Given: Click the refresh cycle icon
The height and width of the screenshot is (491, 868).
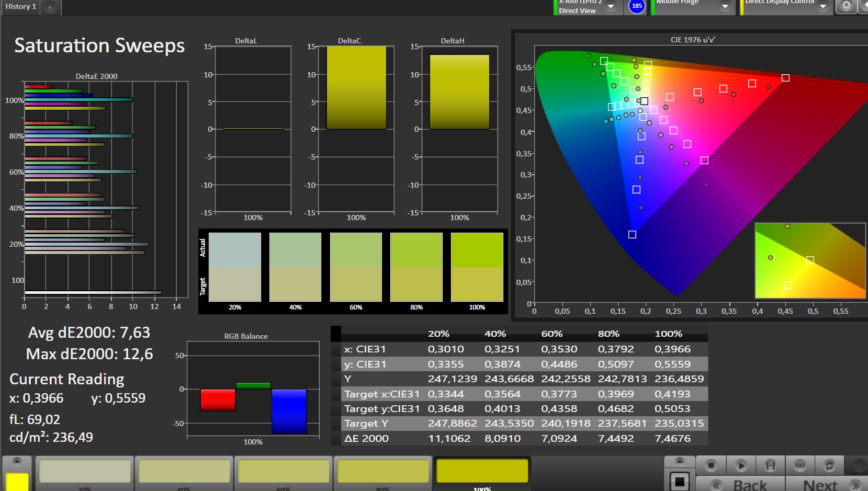Looking at the screenshot, I should 829,465.
